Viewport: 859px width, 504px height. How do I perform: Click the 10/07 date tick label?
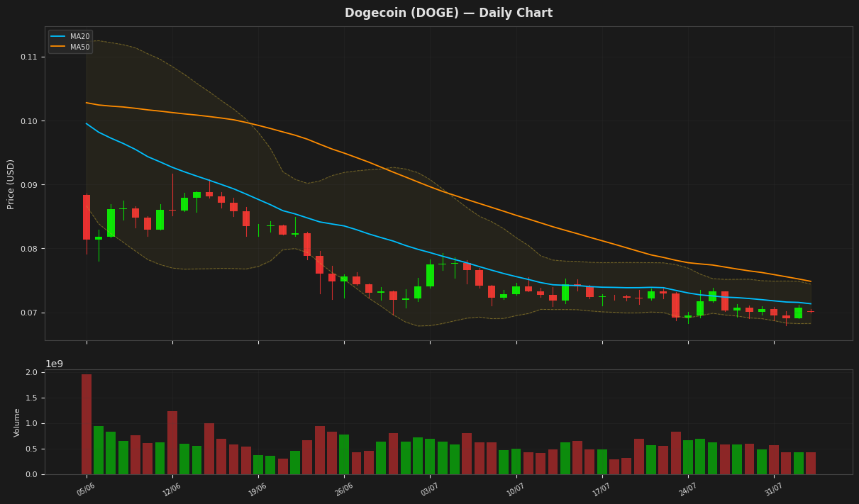tap(514, 489)
